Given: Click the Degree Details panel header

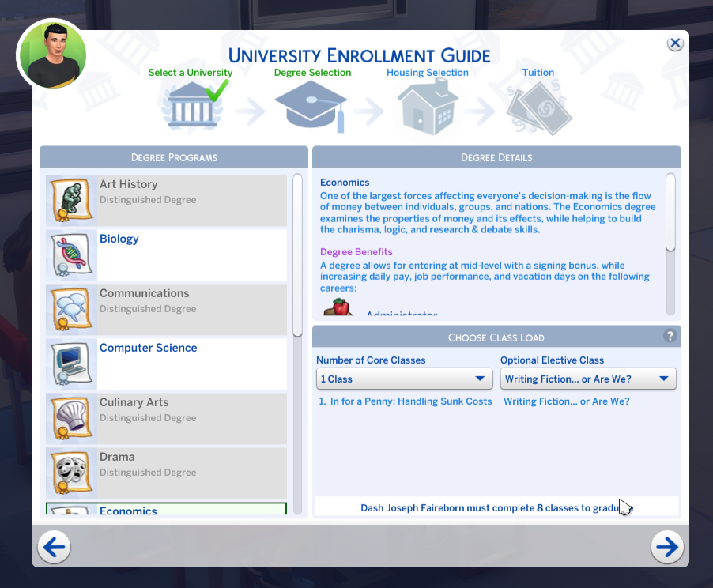Looking at the screenshot, I should tap(496, 157).
